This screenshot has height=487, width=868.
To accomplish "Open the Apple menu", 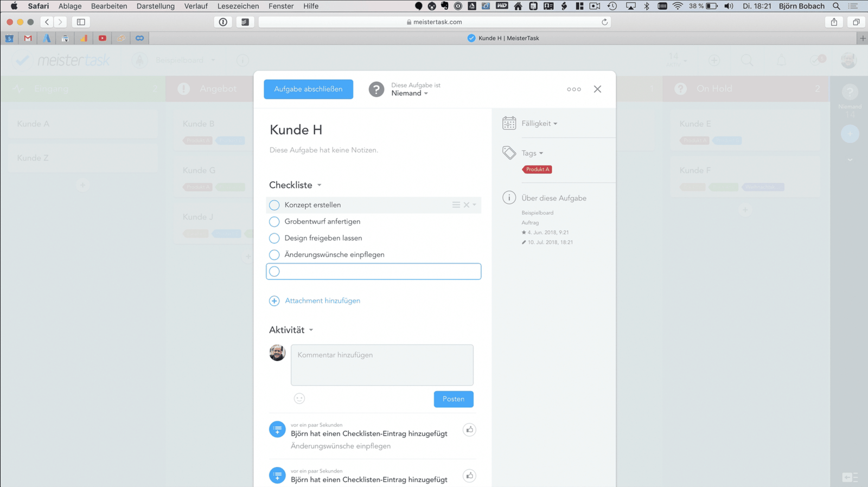I will (14, 6).
